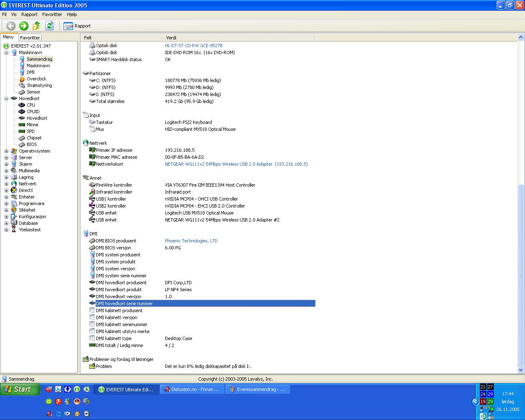Open the Hjelp menu
The image size is (525, 420).
pos(72,14)
